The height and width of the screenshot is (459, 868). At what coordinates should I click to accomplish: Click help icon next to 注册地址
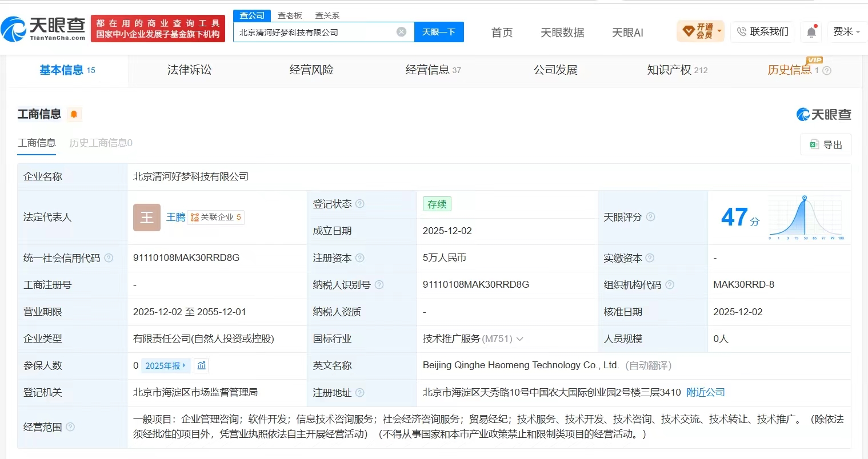360,393
